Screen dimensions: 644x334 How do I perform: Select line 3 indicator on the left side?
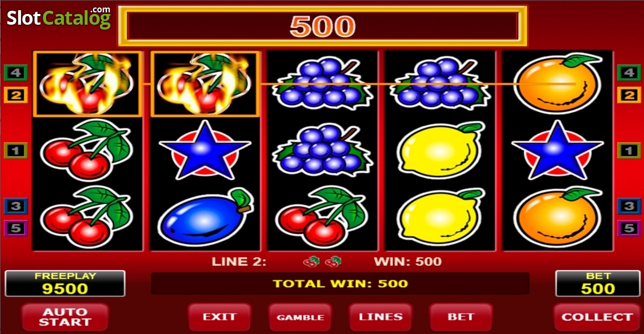[16, 206]
